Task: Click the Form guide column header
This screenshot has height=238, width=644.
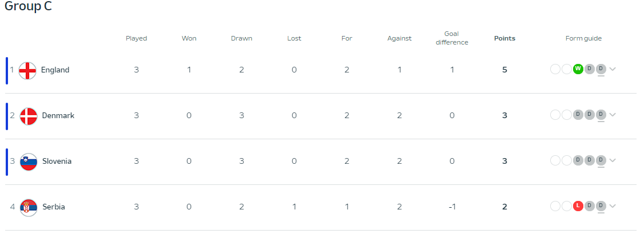Action: [583, 38]
